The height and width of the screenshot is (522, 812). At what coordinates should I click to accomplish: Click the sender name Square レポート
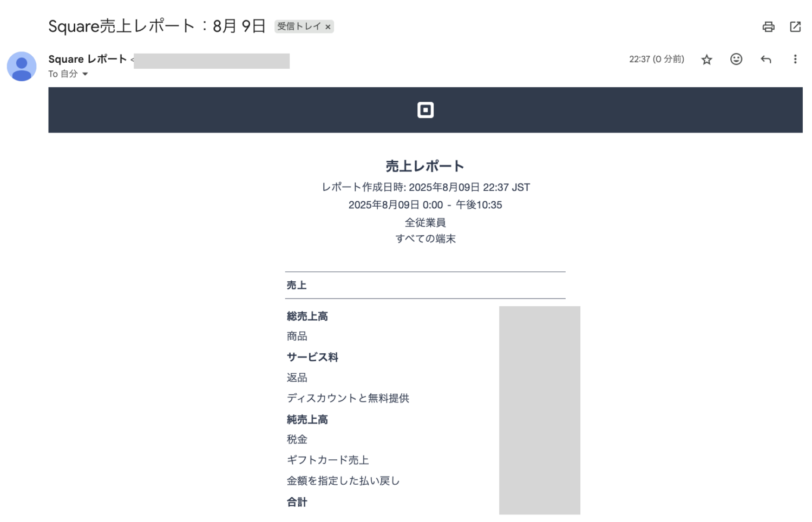[88, 59]
